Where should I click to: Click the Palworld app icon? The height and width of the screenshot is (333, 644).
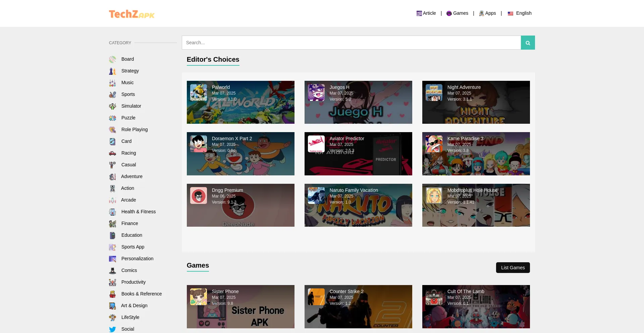pyautogui.click(x=199, y=93)
